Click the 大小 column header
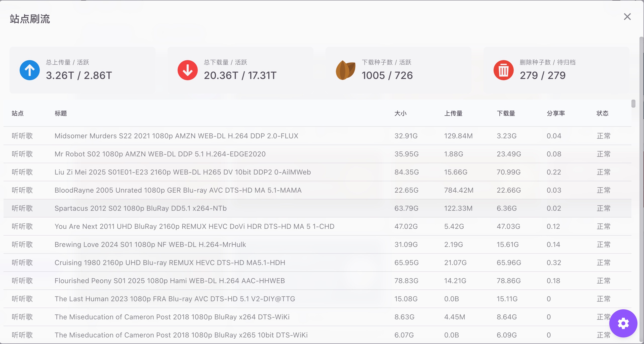This screenshot has width=644, height=344. [400, 113]
